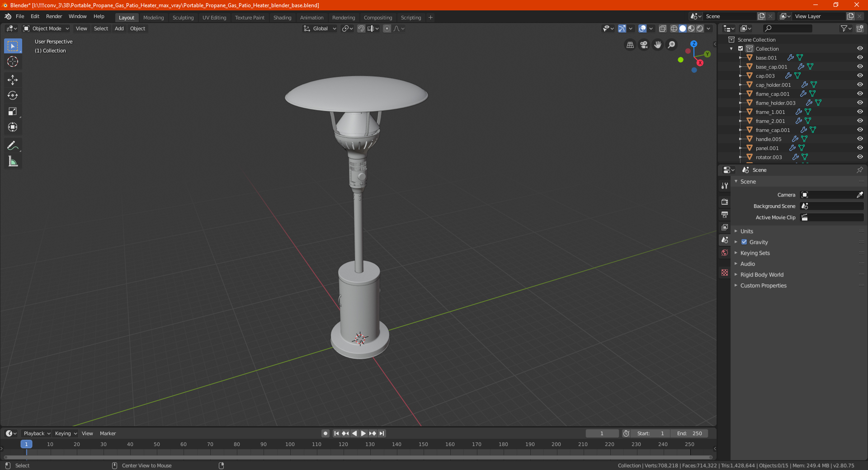Click the Blender logo menu icon
Image resolution: width=868 pixels, height=470 pixels.
tap(8, 16)
